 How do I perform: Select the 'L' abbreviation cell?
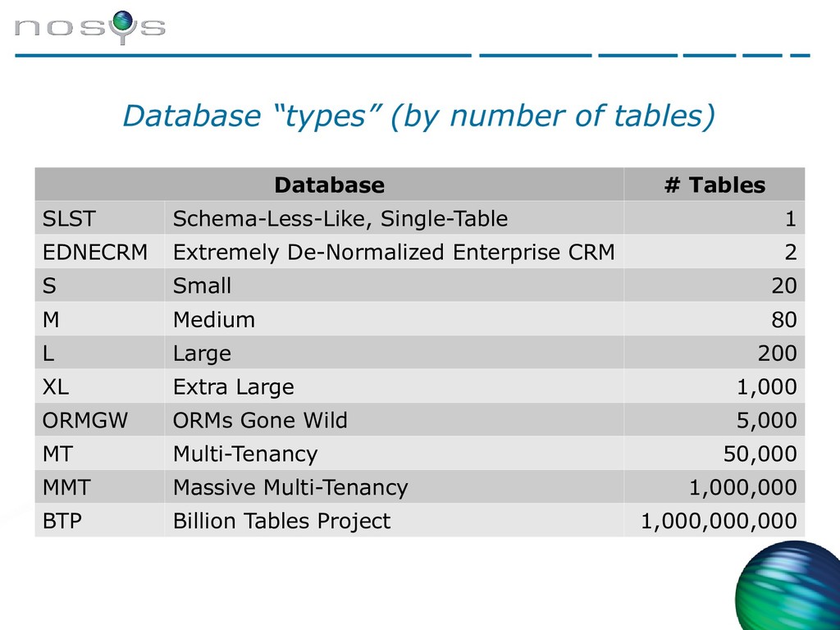[x=99, y=353]
